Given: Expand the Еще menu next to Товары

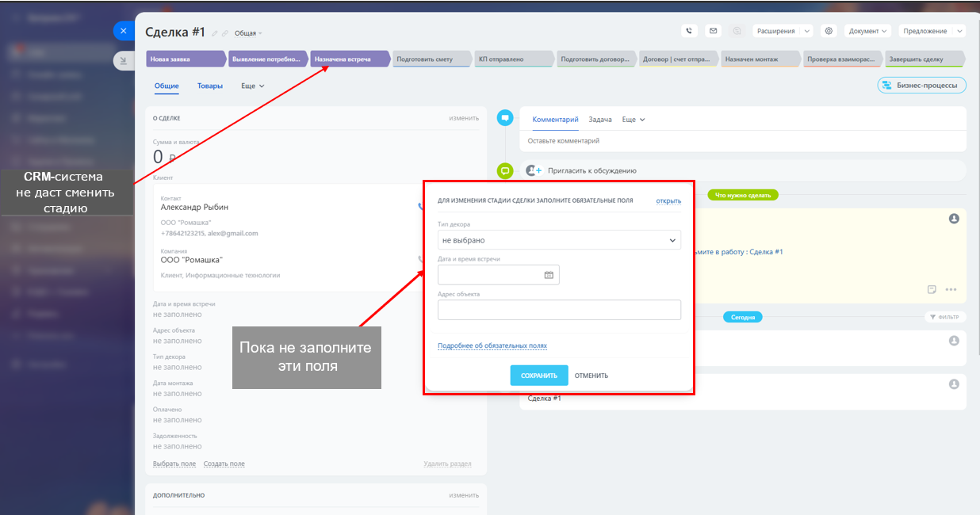Looking at the screenshot, I should click(252, 86).
